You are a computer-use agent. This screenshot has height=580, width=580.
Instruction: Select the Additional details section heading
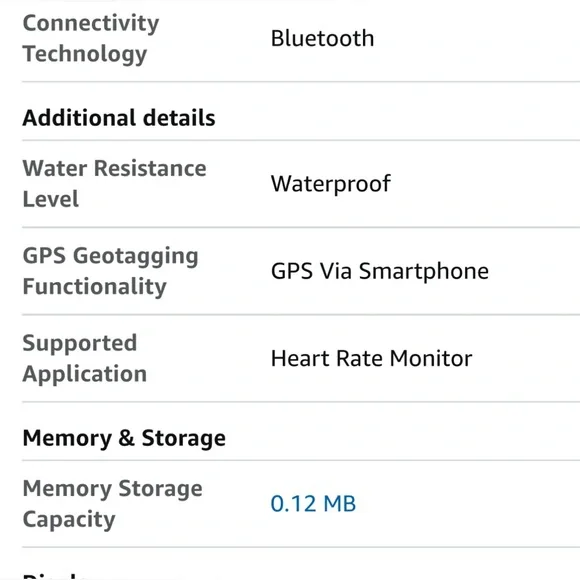pos(119,118)
